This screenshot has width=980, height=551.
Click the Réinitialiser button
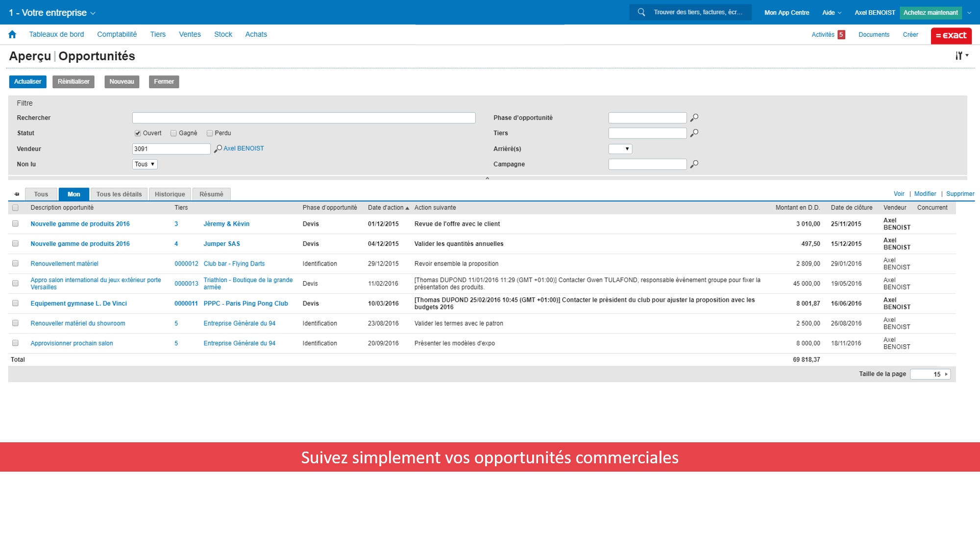(73, 81)
